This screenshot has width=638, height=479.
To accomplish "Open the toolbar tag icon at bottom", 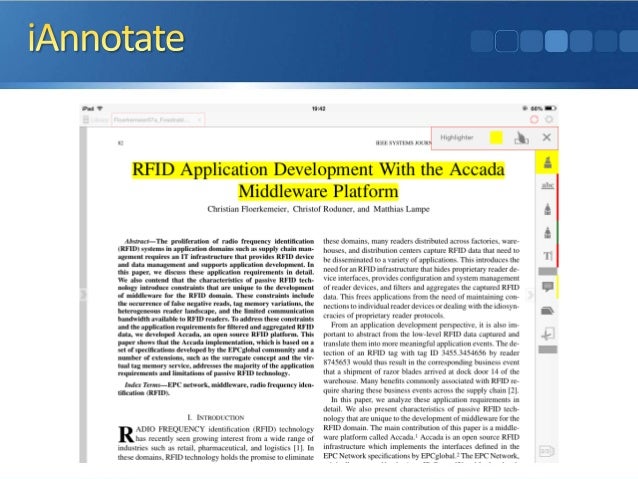I will [x=546, y=451].
